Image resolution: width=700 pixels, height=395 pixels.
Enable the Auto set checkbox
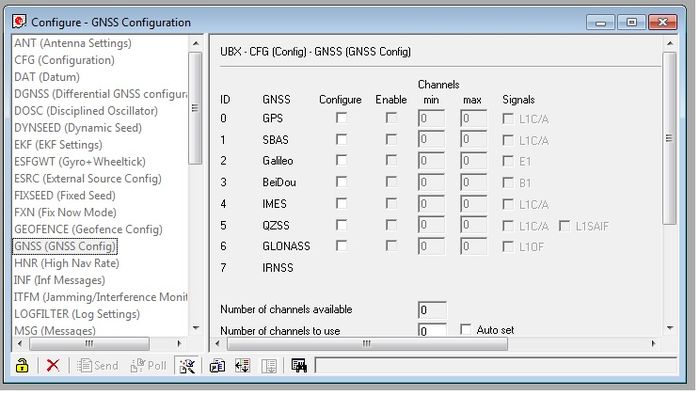pyautogui.click(x=466, y=330)
